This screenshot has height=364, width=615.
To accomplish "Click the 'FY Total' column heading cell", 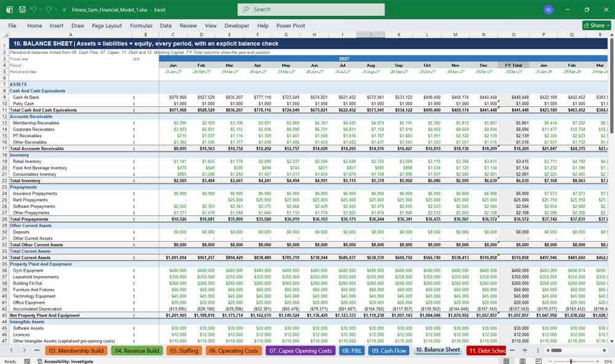I will 514,66.
